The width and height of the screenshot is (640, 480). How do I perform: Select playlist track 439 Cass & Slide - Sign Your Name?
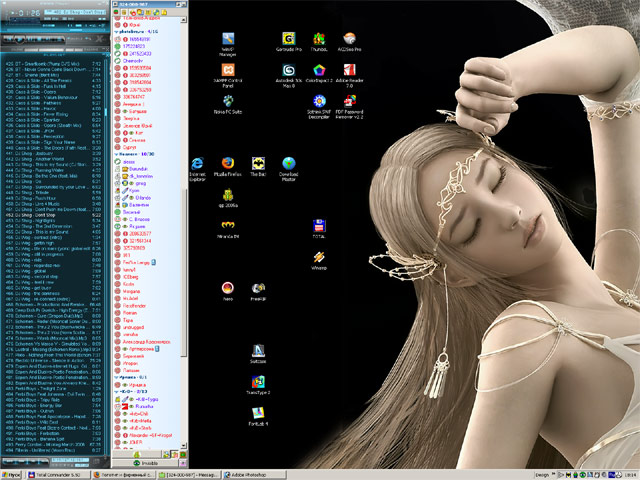point(53,142)
